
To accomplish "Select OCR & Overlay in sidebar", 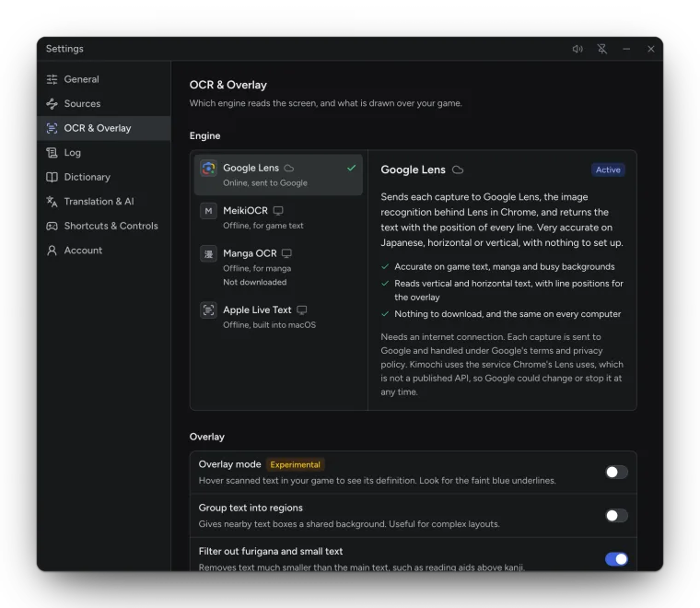I will click(x=104, y=129).
